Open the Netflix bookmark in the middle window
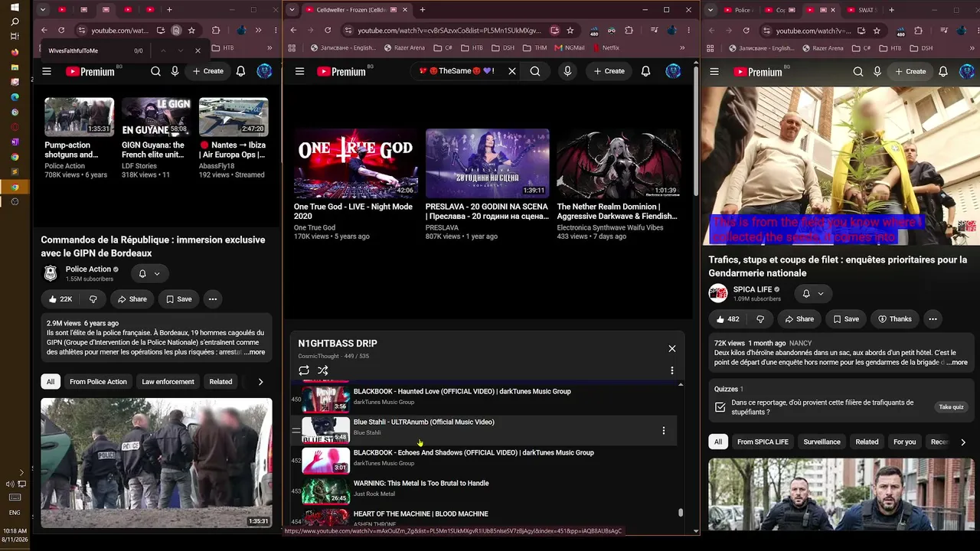This screenshot has width=980, height=551. pyautogui.click(x=605, y=47)
